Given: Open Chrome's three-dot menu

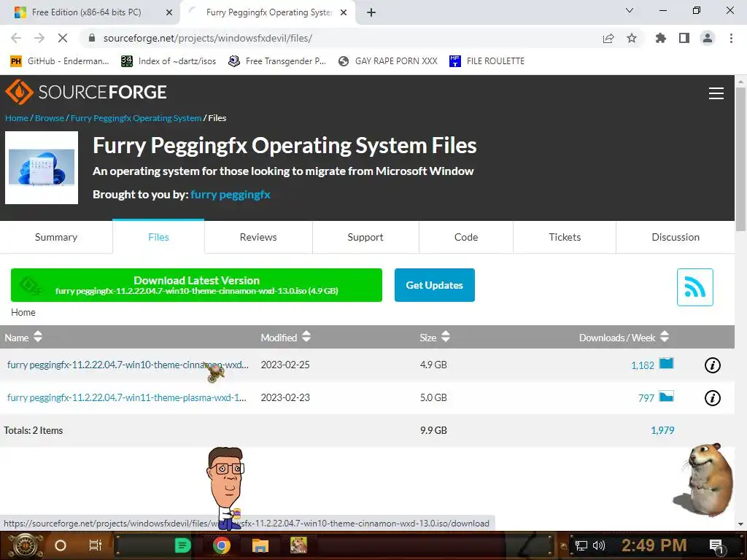Looking at the screenshot, I should [731, 38].
